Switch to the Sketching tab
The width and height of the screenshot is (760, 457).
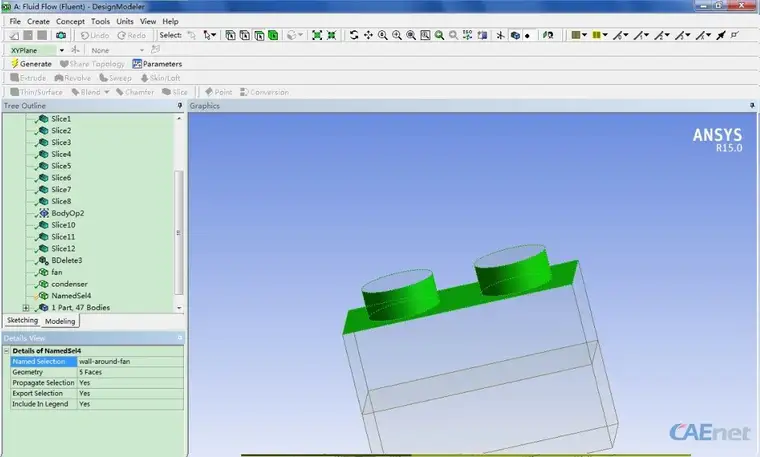coord(22,320)
